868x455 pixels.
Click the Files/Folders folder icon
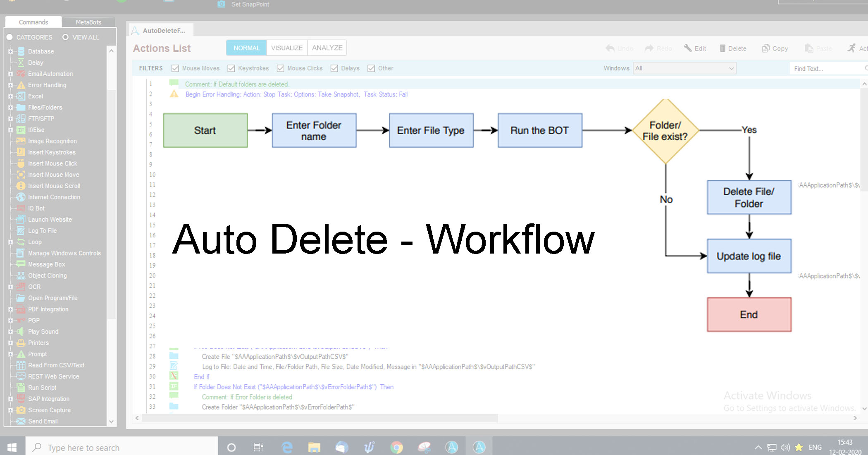[21, 107]
